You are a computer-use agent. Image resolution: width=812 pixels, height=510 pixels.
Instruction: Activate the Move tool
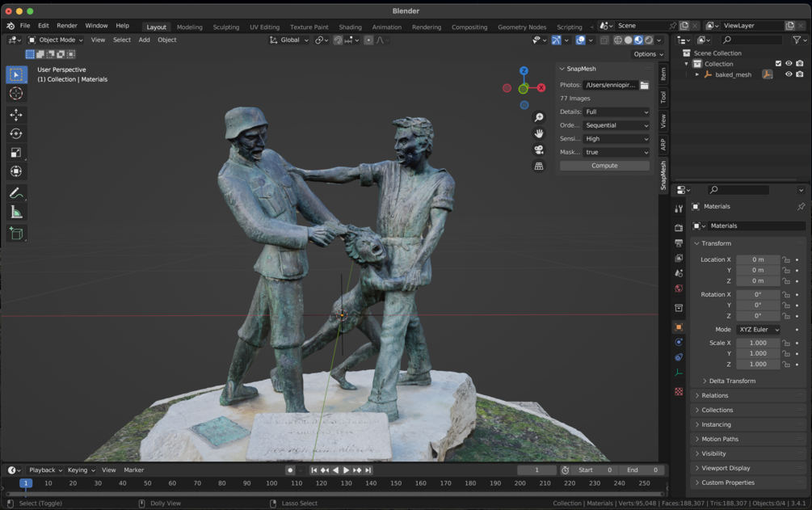(16, 115)
